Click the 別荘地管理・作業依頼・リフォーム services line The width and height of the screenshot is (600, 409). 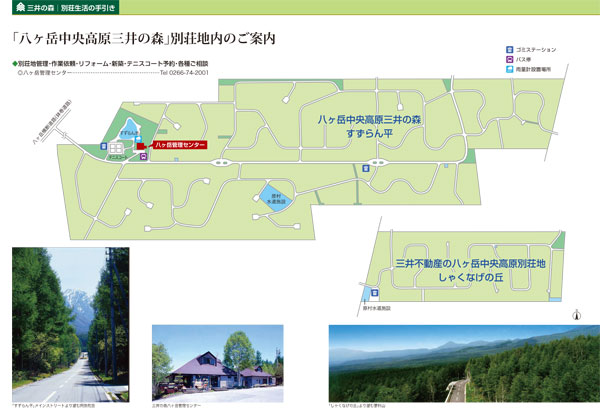[x=112, y=64]
